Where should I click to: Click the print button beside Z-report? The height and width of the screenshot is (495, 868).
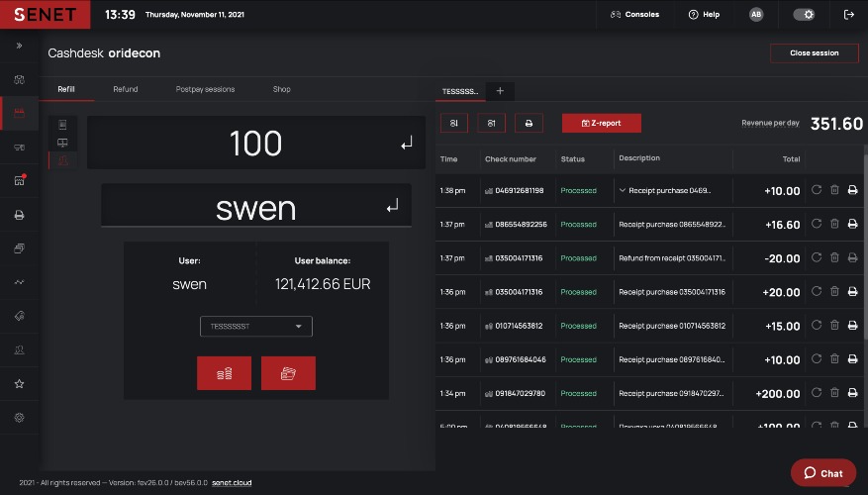530,123
